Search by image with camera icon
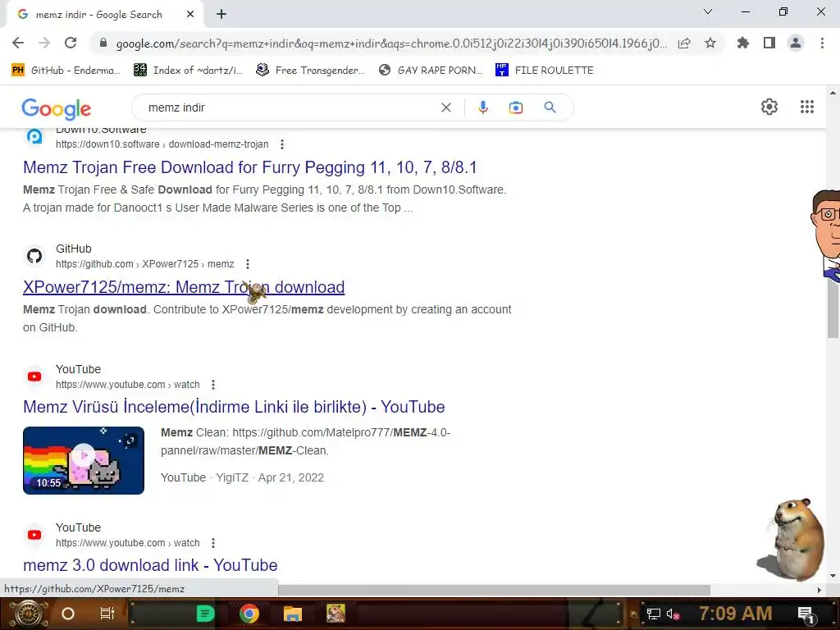This screenshot has height=630, width=840. coord(516,107)
